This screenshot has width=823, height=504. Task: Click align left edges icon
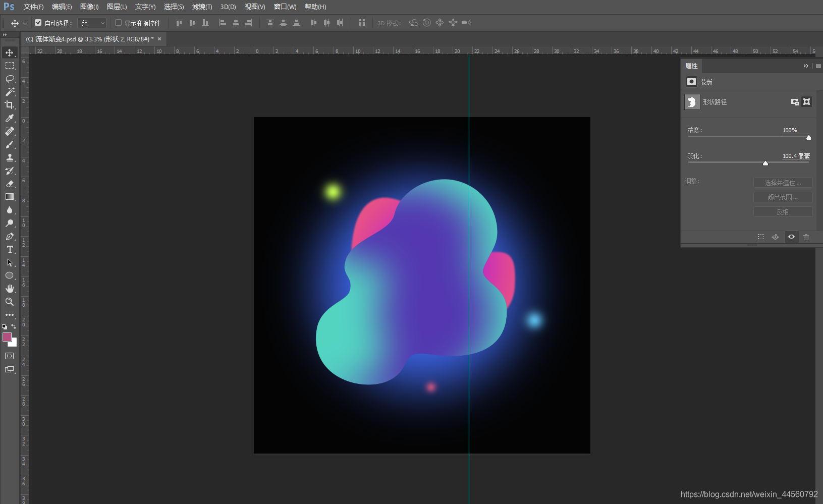tap(223, 23)
